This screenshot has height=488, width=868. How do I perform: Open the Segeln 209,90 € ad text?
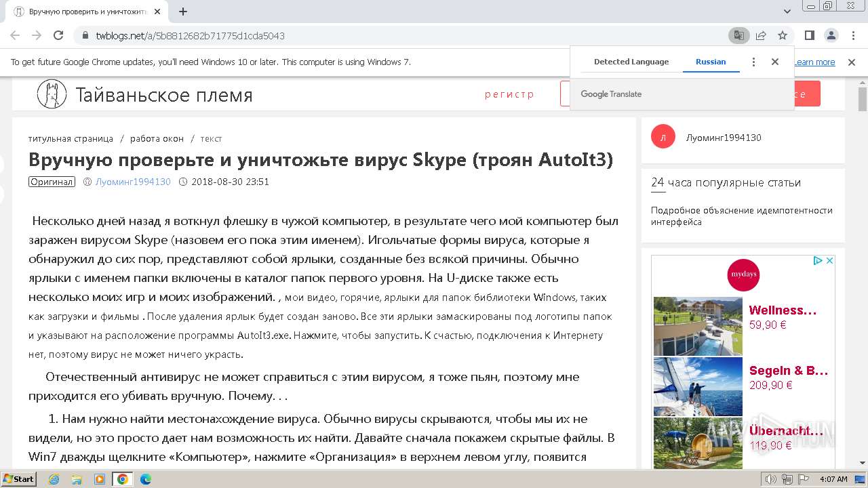789,378
